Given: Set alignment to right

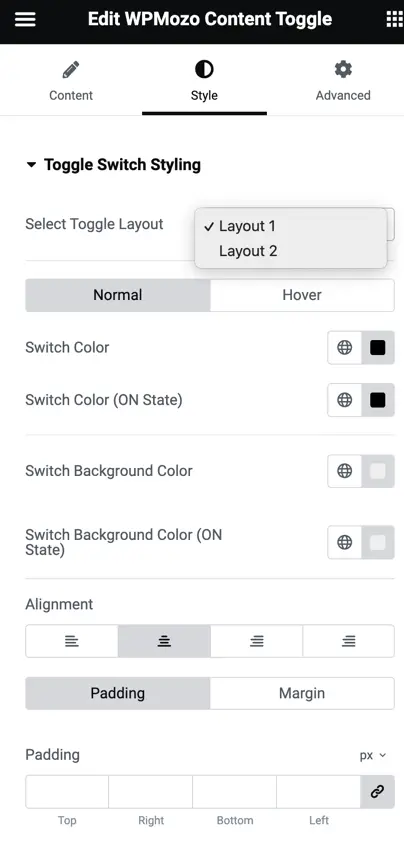Looking at the screenshot, I should point(257,641).
